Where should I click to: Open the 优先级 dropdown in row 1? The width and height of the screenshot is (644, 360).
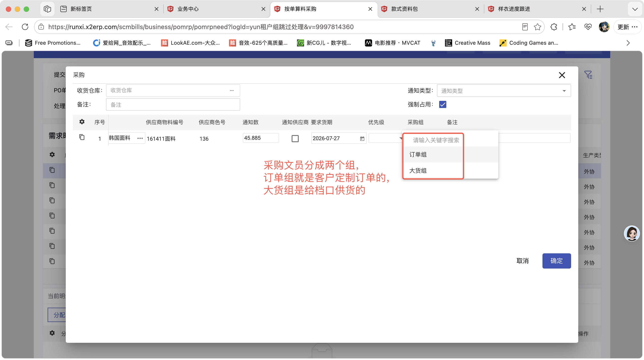pos(386,138)
